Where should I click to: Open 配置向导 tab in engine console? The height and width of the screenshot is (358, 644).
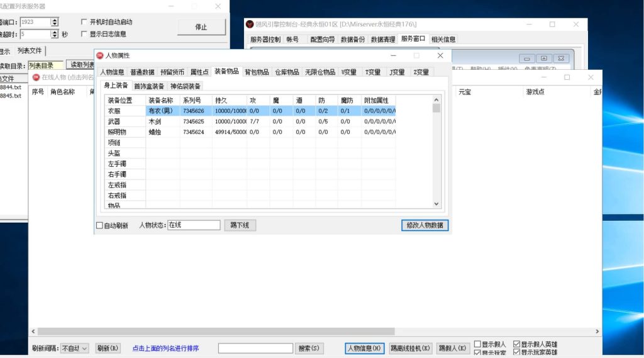[323, 40]
